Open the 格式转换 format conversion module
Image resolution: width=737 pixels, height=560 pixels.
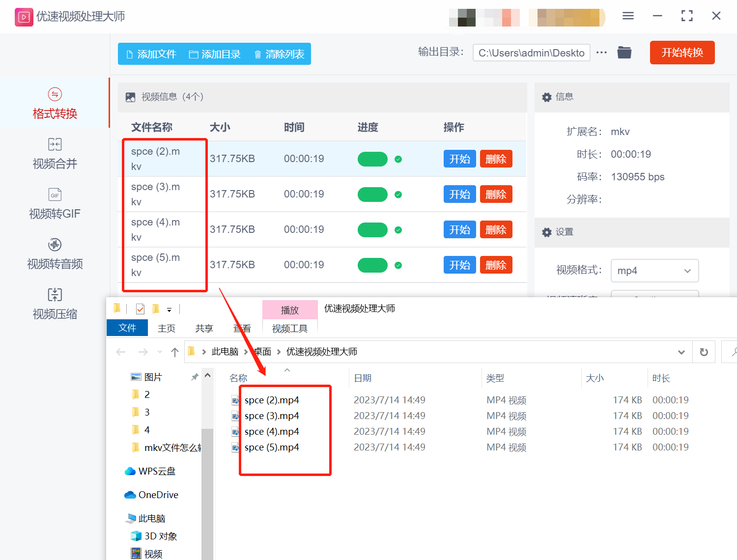[55, 103]
